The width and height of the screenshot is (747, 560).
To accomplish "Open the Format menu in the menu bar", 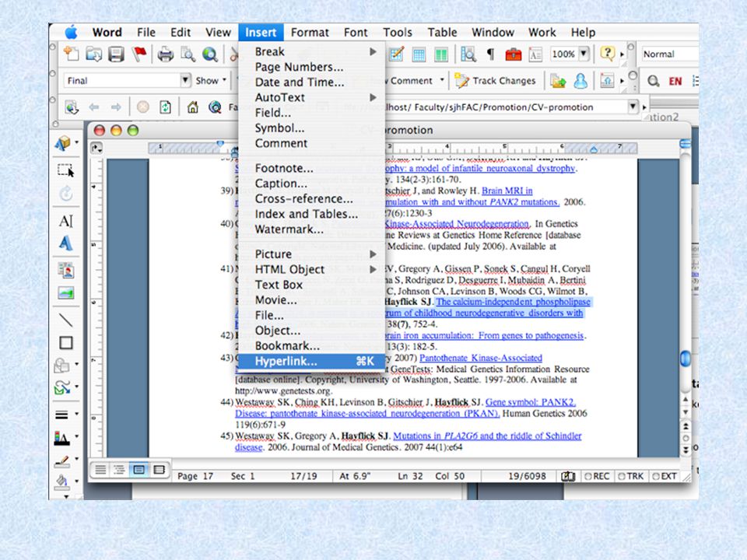I will click(x=310, y=33).
